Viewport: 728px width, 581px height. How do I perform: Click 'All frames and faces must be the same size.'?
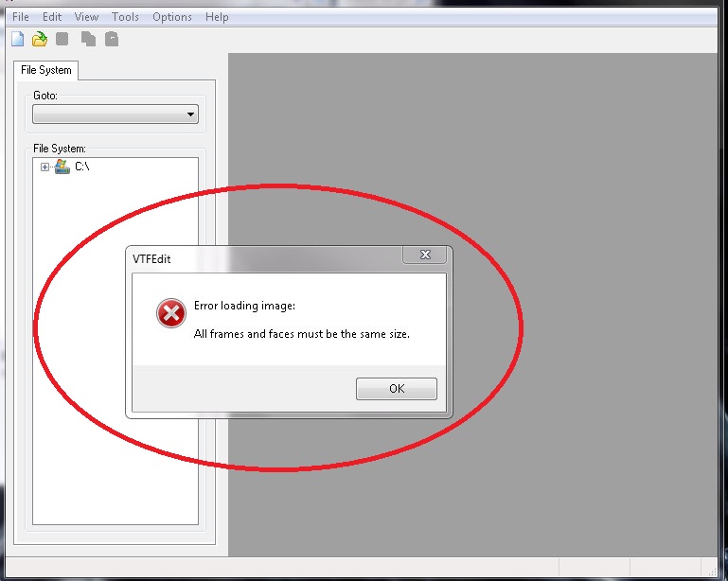point(301,334)
